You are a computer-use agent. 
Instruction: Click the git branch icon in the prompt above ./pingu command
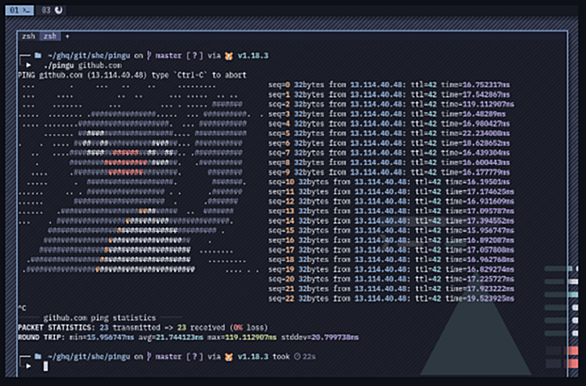click(149, 56)
